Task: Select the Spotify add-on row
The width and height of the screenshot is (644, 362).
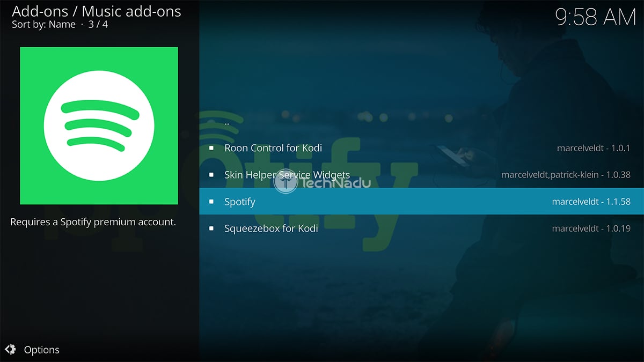Action: [x=421, y=202]
